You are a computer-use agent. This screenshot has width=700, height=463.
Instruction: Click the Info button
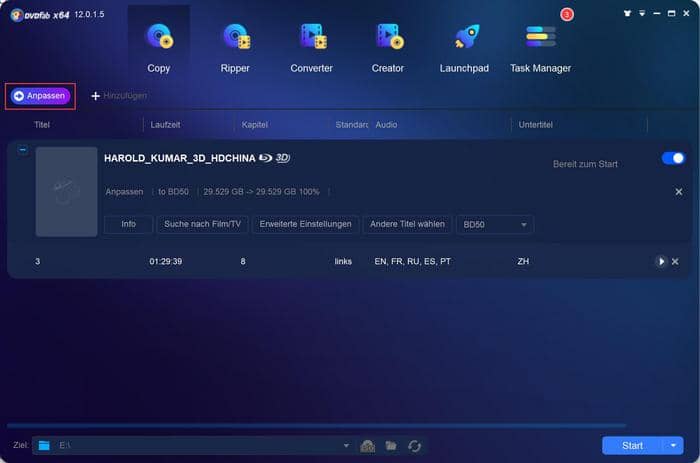coord(129,224)
